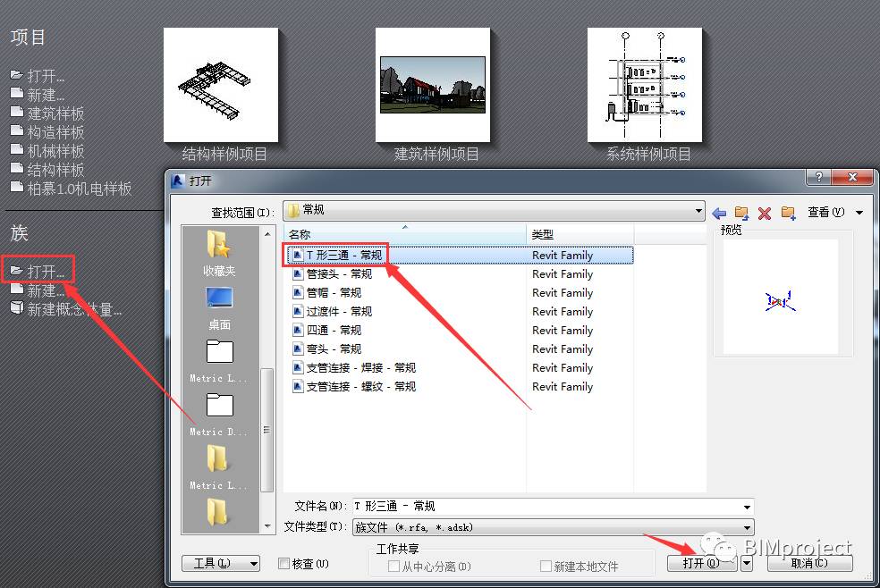Click the 打开 button to open file

pyautogui.click(x=701, y=563)
